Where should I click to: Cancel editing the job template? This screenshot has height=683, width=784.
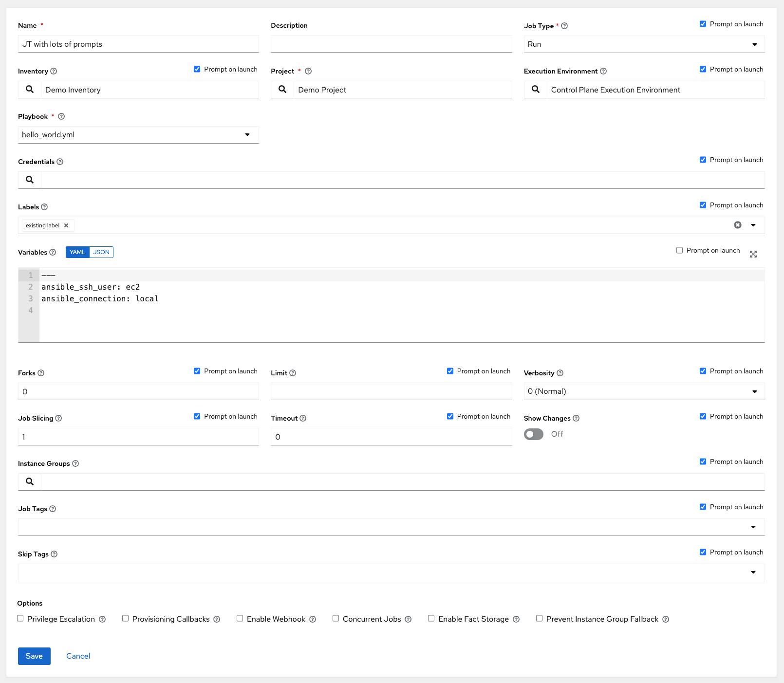coord(77,656)
